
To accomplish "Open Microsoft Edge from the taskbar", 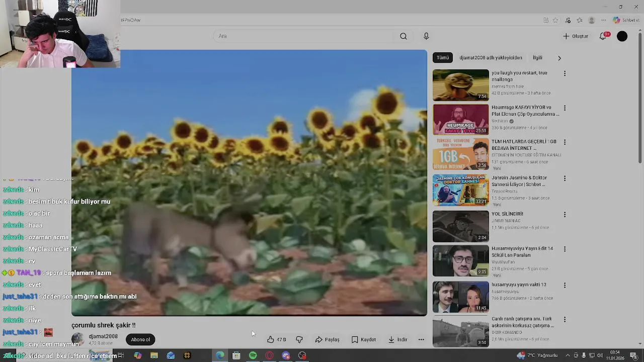I will [220, 355].
